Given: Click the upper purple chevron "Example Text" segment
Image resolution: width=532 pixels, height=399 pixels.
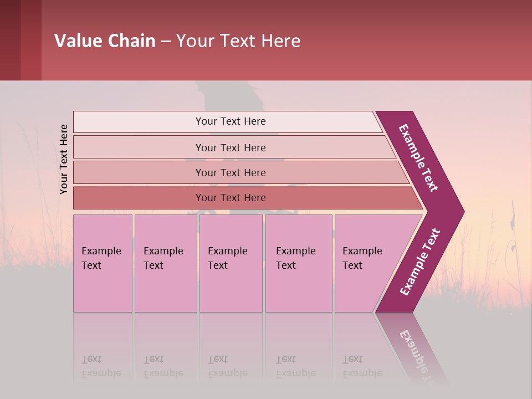Looking at the screenshot, I should click(x=420, y=158).
